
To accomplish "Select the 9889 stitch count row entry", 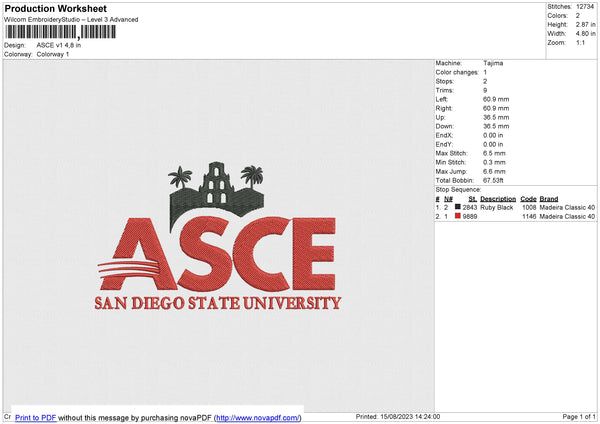I will tap(470, 216).
